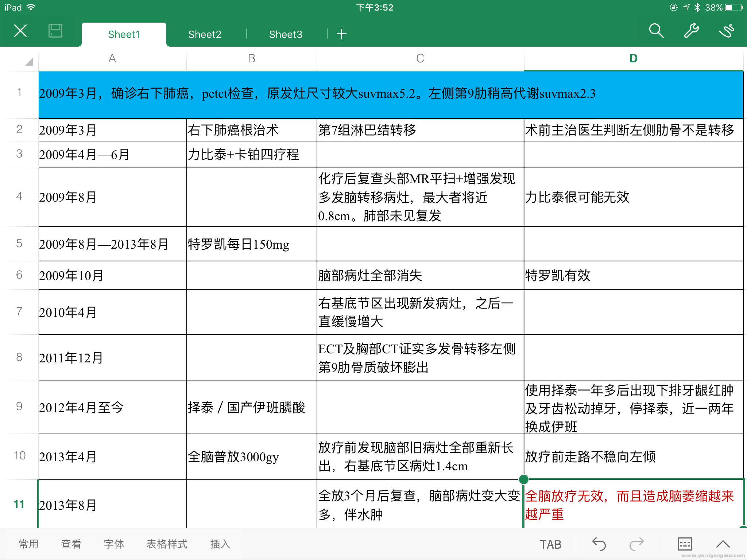The image size is (747, 560).
Task: Select cell '力比泰+卡铂四疗程'
Action: (252, 155)
